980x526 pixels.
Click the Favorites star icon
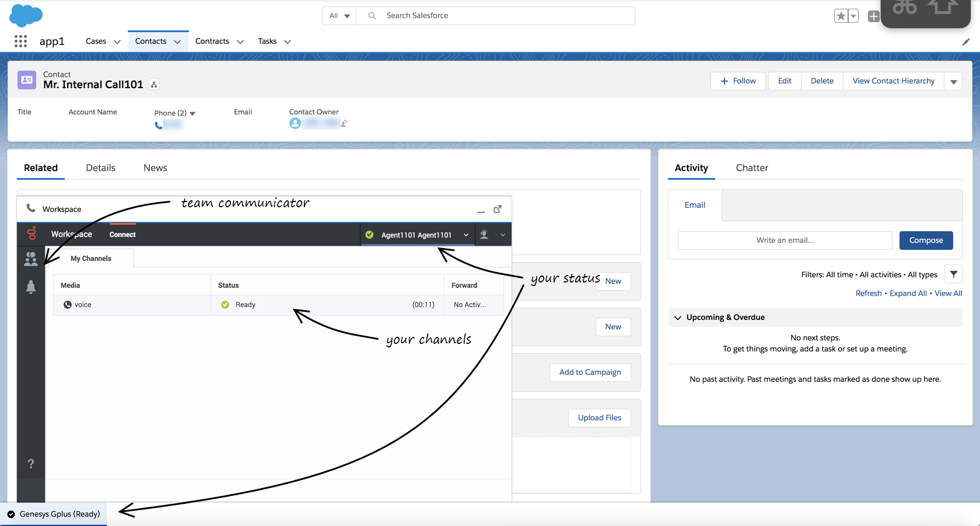(x=841, y=16)
